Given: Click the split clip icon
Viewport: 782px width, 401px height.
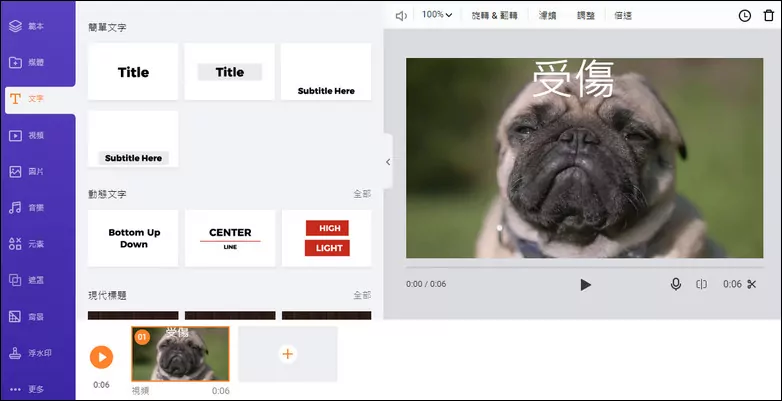Looking at the screenshot, I should [702, 284].
